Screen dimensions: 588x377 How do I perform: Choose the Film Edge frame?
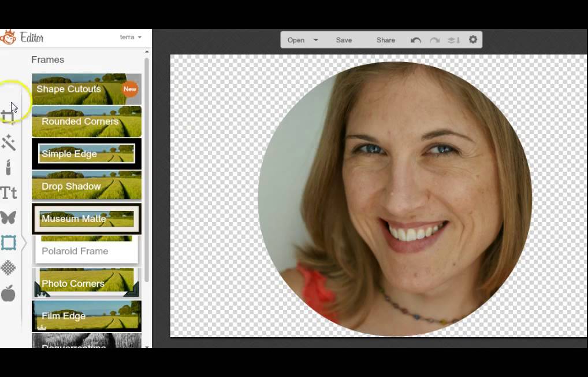(87, 316)
